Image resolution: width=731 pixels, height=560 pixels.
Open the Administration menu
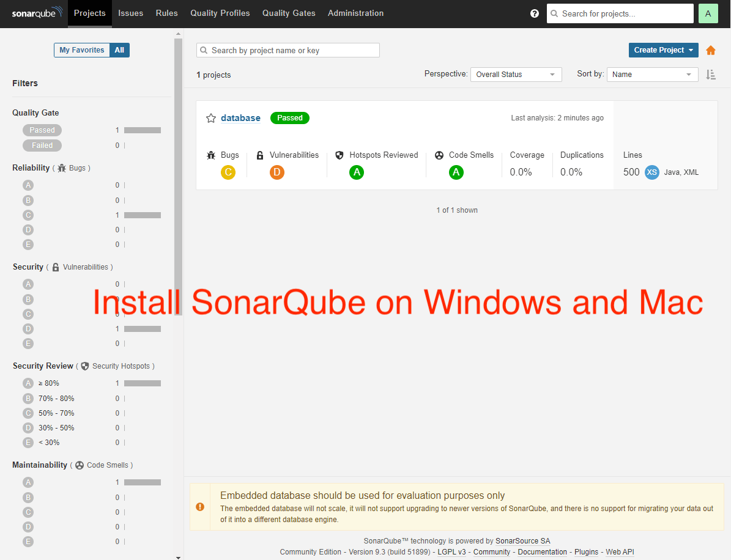click(355, 13)
